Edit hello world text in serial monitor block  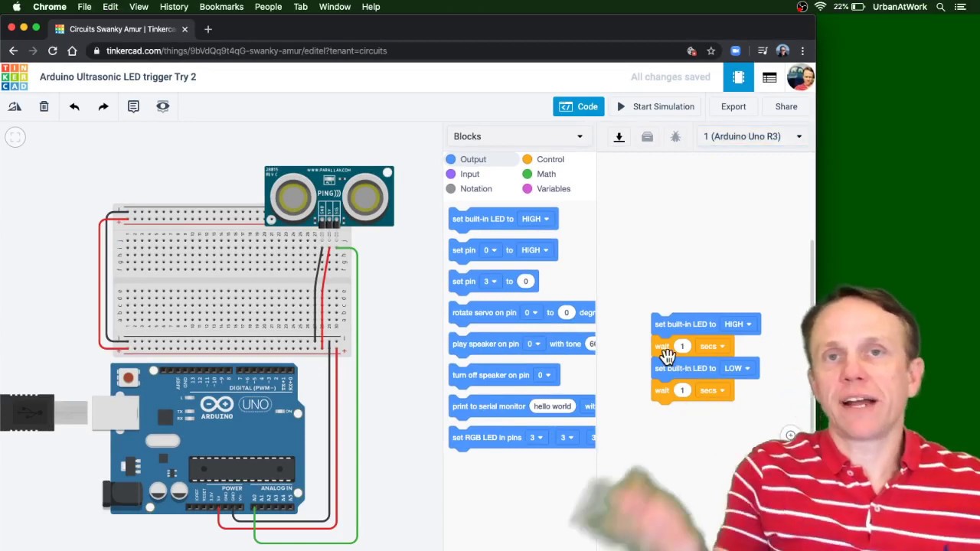click(552, 406)
